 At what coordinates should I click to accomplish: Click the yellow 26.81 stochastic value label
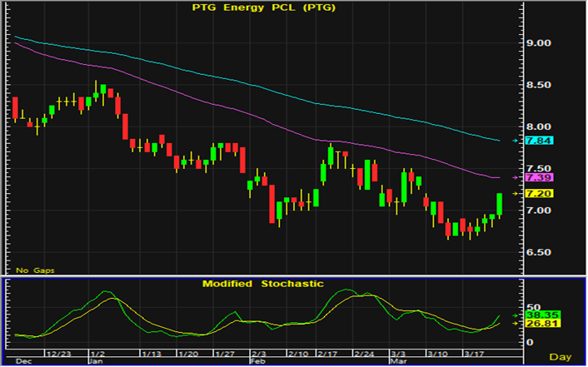[543, 324]
